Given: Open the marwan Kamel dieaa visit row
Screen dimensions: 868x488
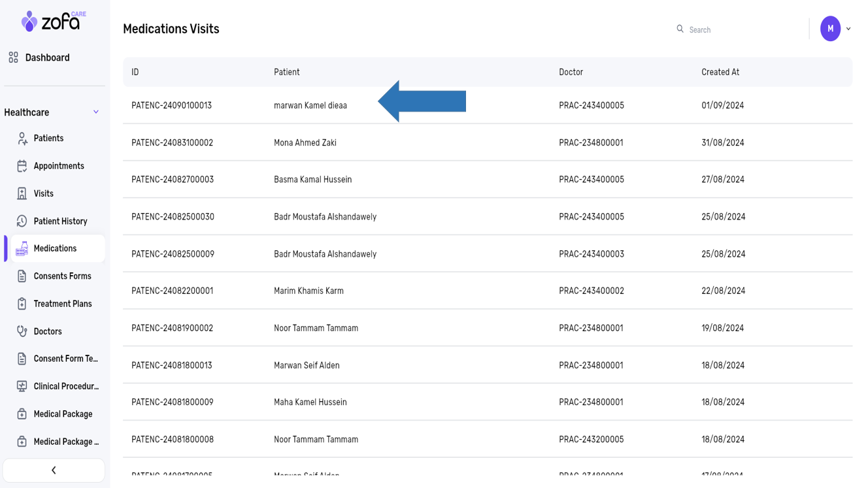Looking at the screenshot, I should (310, 106).
